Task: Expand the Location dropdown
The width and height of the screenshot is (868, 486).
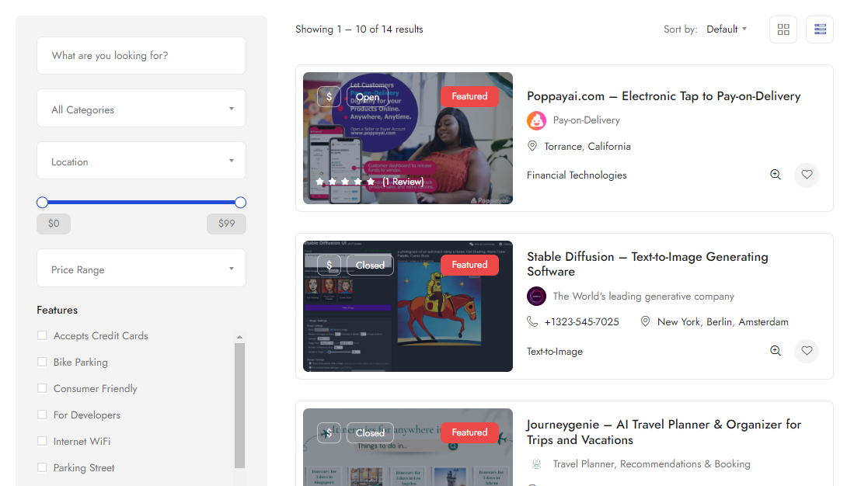Action: click(141, 161)
